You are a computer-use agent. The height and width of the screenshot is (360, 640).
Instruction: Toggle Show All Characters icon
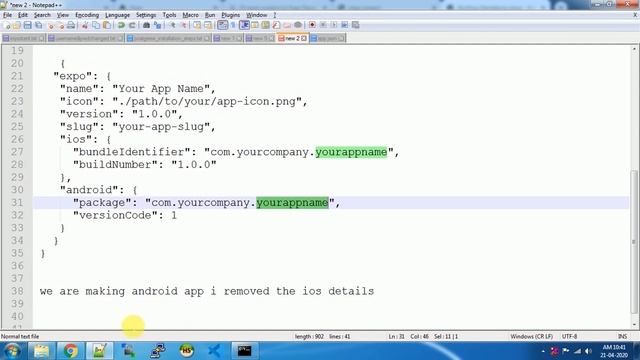[x=233, y=25]
